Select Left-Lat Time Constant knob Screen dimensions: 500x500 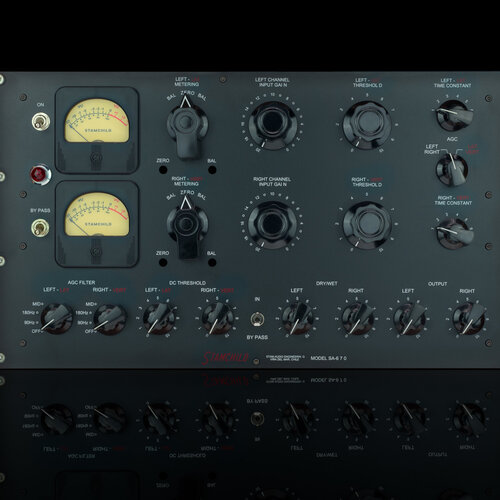click(x=454, y=115)
